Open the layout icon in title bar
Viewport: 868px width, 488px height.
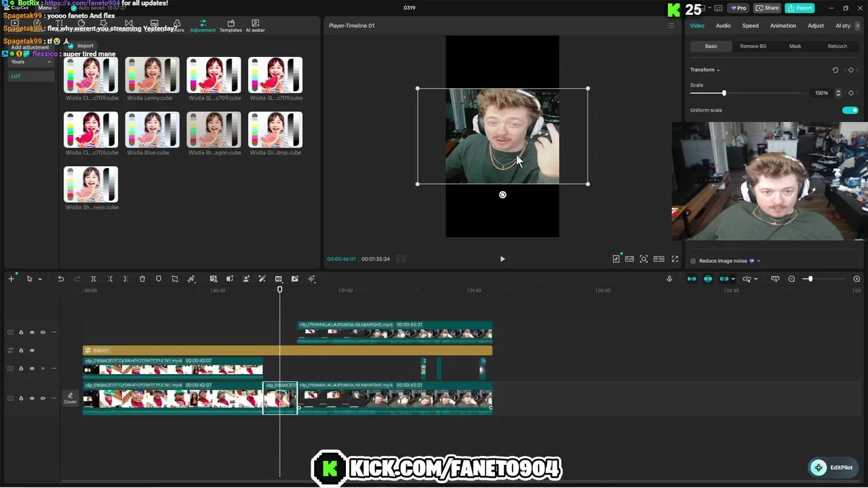pyautogui.click(x=719, y=8)
